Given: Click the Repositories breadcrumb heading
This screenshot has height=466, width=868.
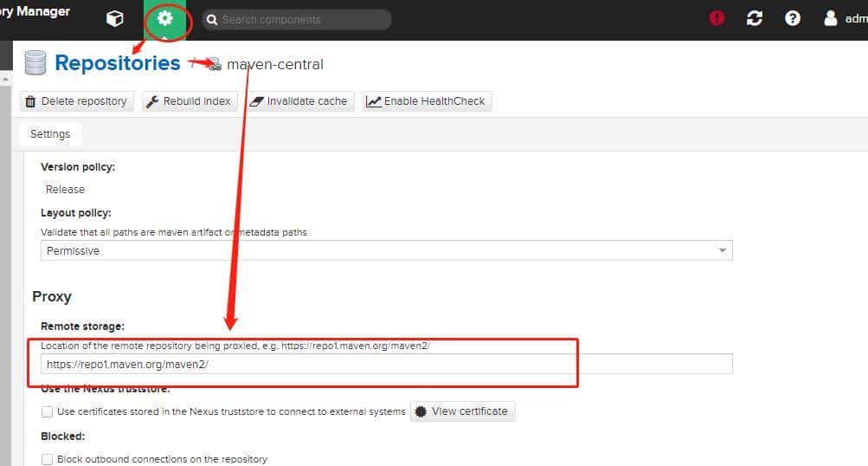Looking at the screenshot, I should [118, 63].
